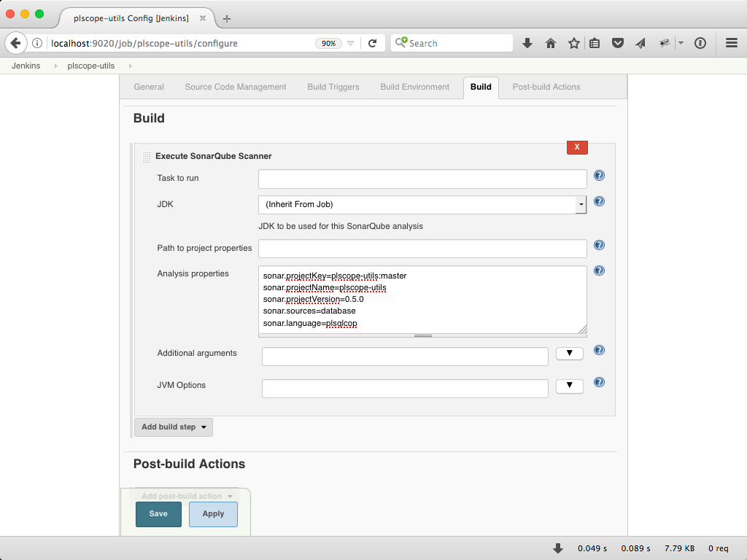The height and width of the screenshot is (560, 747).
Task: Switch to the Build Triggers tab
Action: tap(333, 87)
